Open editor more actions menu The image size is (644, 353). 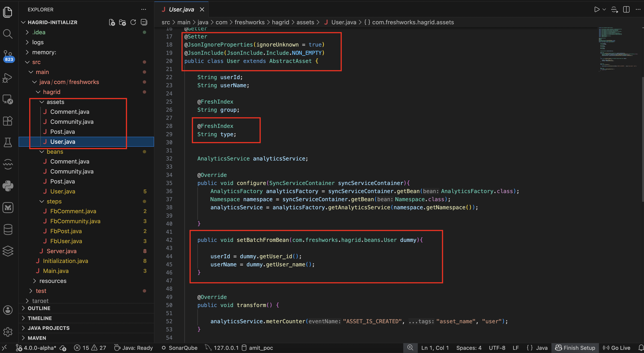638,9
